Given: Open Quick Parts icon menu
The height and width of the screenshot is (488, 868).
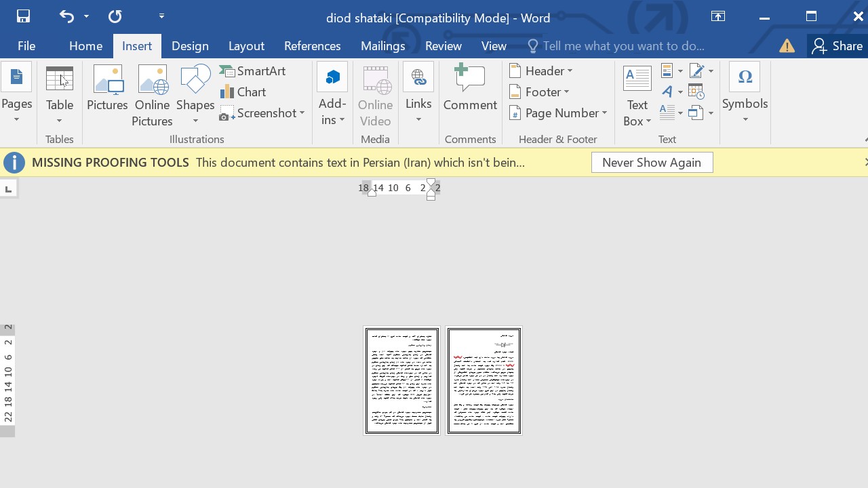Looking at the screenshot, I should [671, 71].
